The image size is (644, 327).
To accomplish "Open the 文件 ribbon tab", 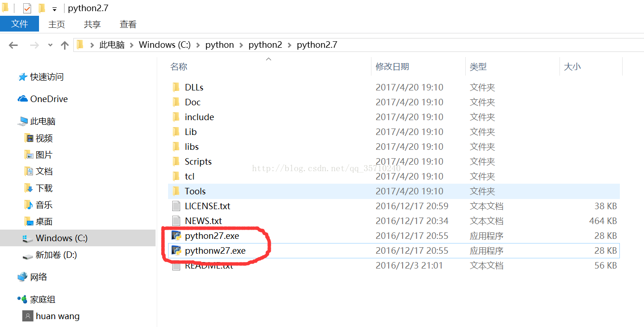I will coord(20,24).
